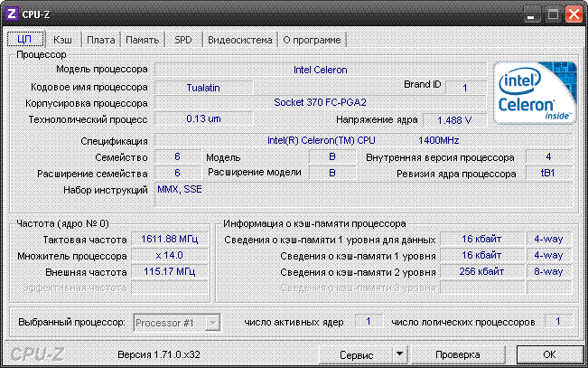Switch to the ЦП tab
This screenshot has width=588, height=368.
click(x=25, y=40)
